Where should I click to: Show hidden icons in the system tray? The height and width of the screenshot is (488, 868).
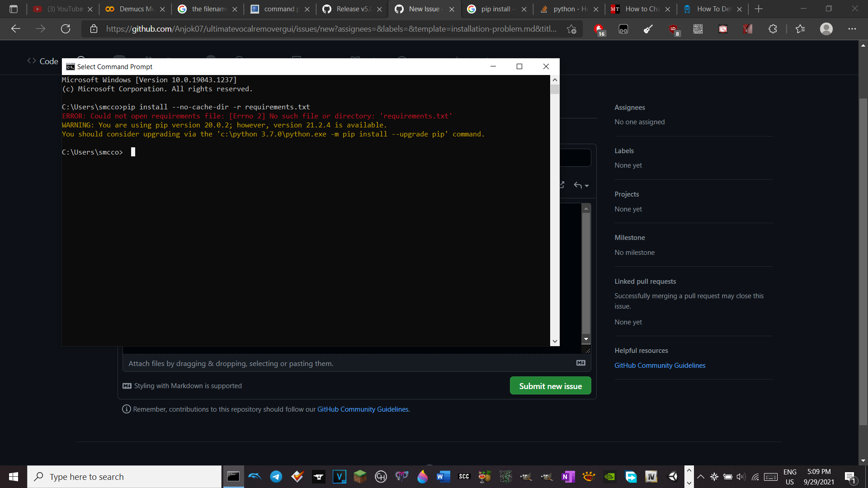[701, 476]
